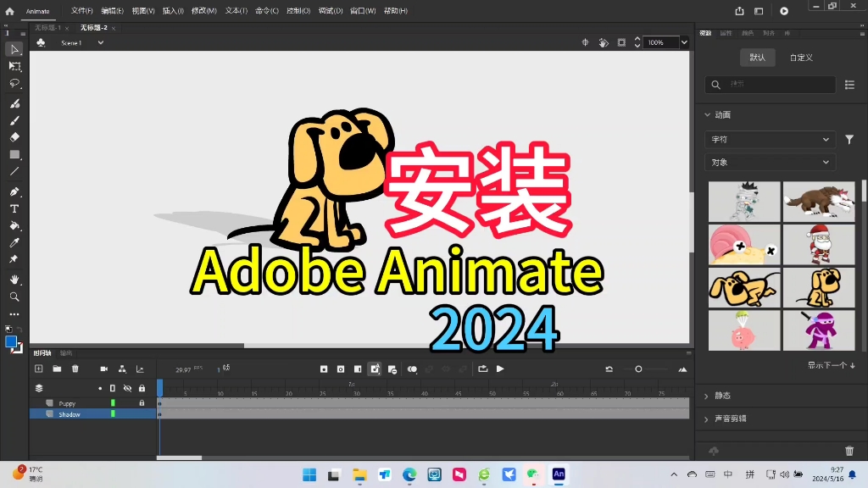This screenshot has width=868, height=488.
Task: Open quick share and publish
Action: (739, 11)
